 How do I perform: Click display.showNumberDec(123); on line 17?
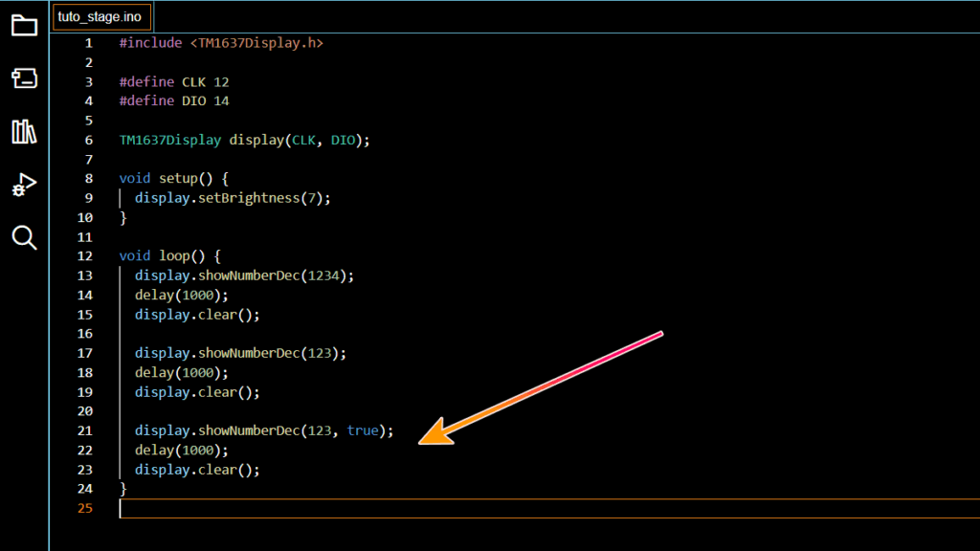240,353
